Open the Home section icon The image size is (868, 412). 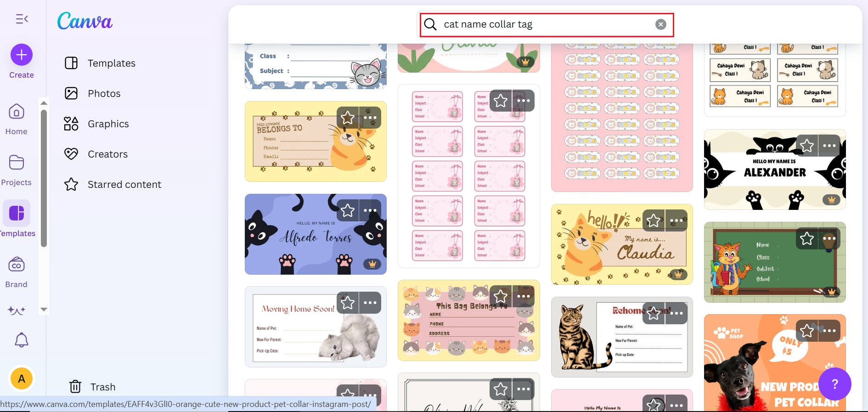[17, 112]
